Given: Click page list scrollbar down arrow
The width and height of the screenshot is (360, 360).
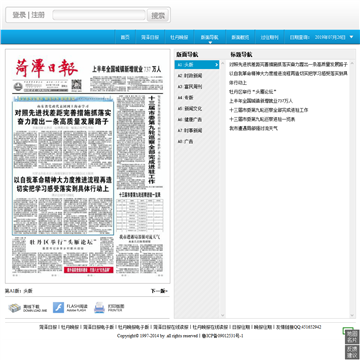Looking at the screenshot, I should click(223, 315).
